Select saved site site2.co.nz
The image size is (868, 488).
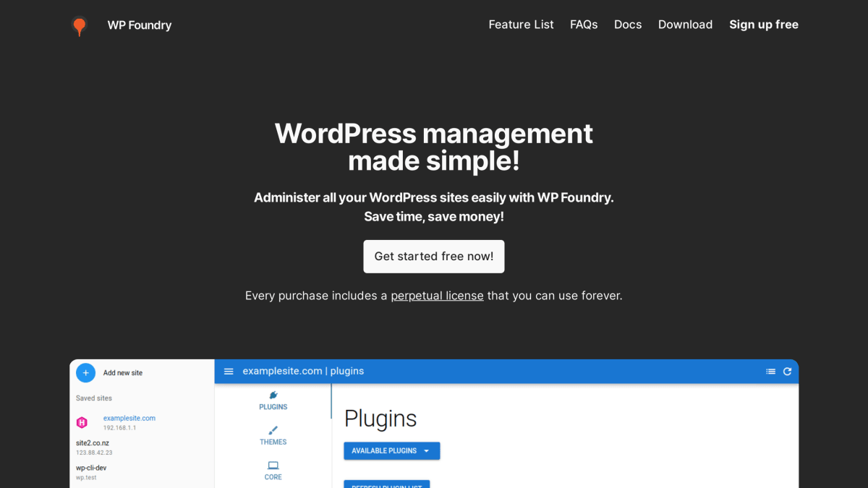click(x=93, y=443)
